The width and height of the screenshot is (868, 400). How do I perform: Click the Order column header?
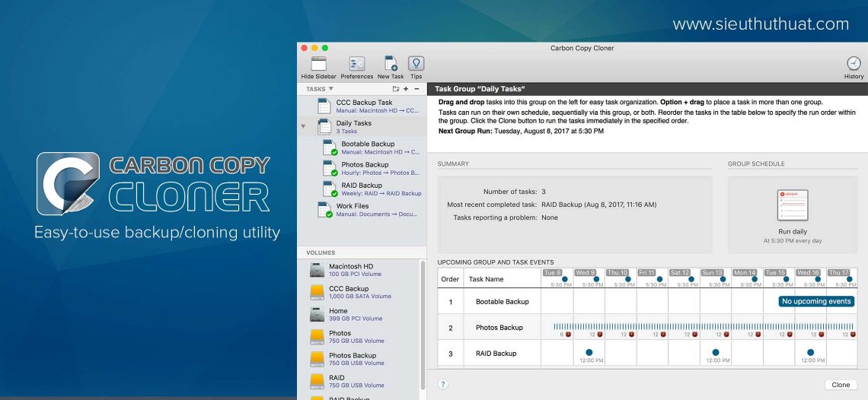(450, 279)
